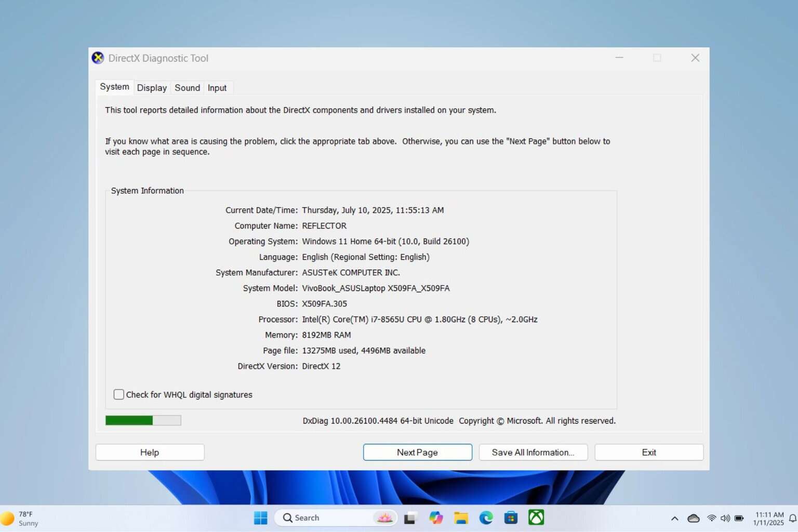Exit the DirectX Diagnostic Tool
This screenshot has width=798, height=532.
click(x=648, y=452)
